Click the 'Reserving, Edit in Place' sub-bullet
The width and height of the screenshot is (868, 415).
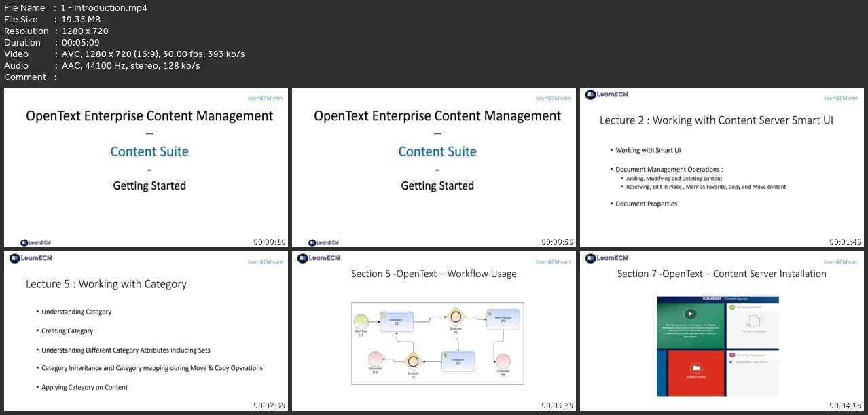pos(706,187)
